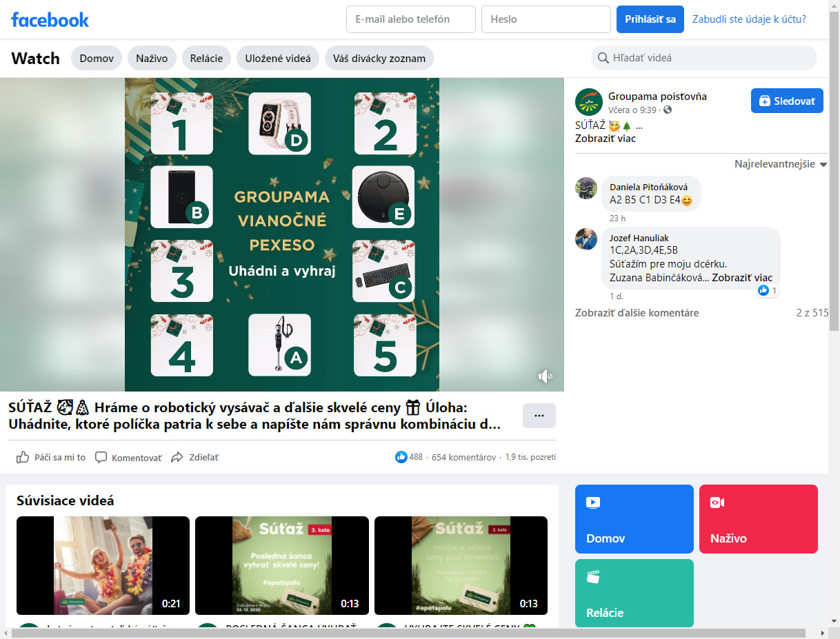Click the globe public-visibility icon by the post date
Image resolution: width=840 pixels, height=639 pixels.
(x=668, y=110)
